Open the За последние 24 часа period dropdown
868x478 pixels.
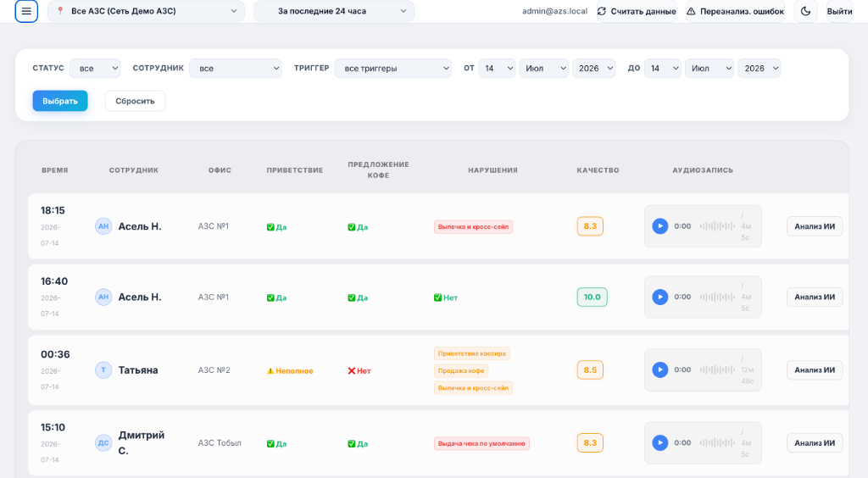pos(334,11)
